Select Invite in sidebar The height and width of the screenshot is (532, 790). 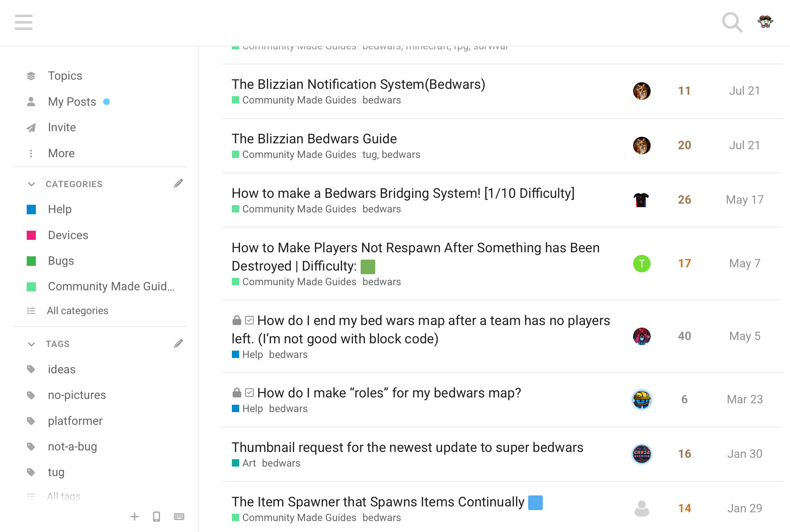(x=62, y=127)
